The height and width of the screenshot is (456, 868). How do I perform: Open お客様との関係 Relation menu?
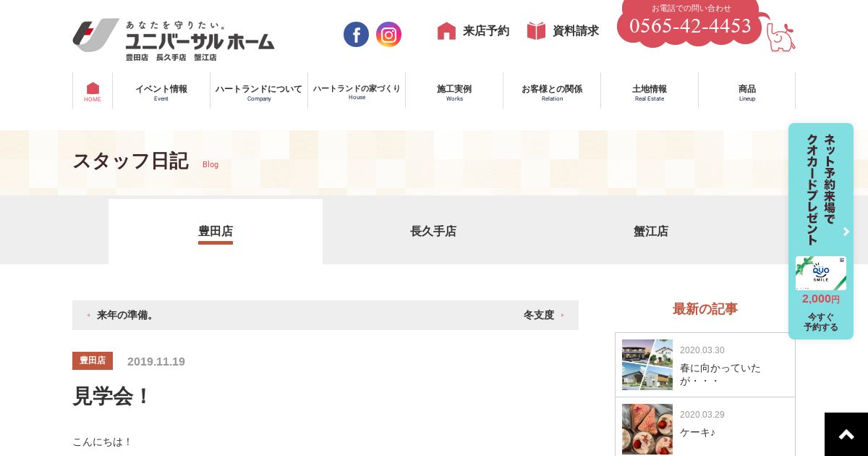pos(552,90)
